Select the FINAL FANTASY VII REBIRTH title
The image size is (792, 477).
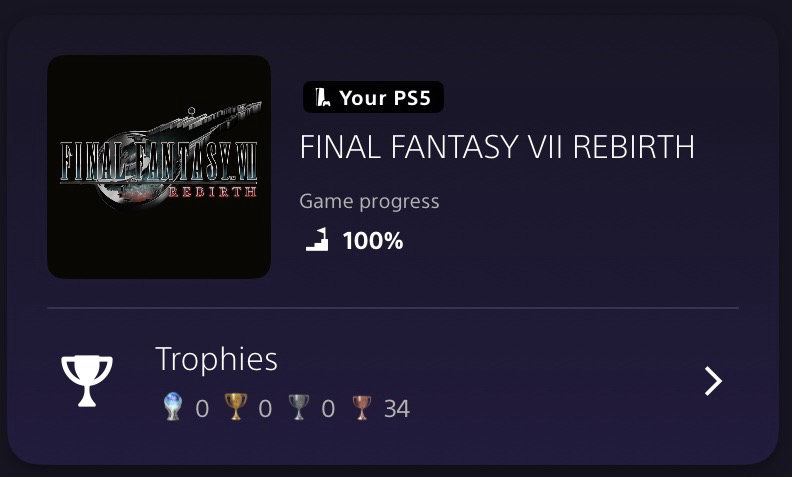click(497, 148)
